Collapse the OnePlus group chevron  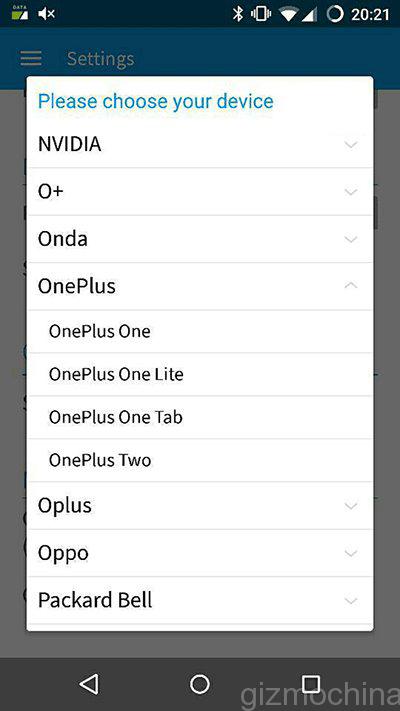(x=351, y=286)
